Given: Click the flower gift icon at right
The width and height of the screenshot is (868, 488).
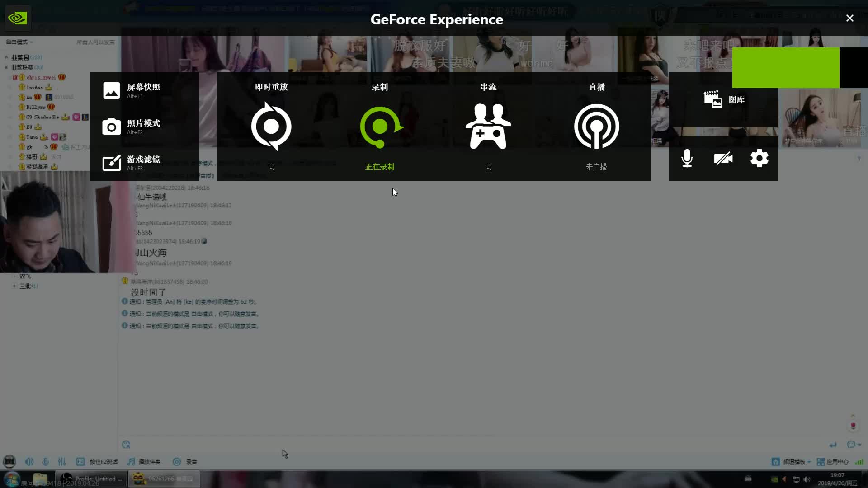Looking at the screenshot, I should [853, 426].
